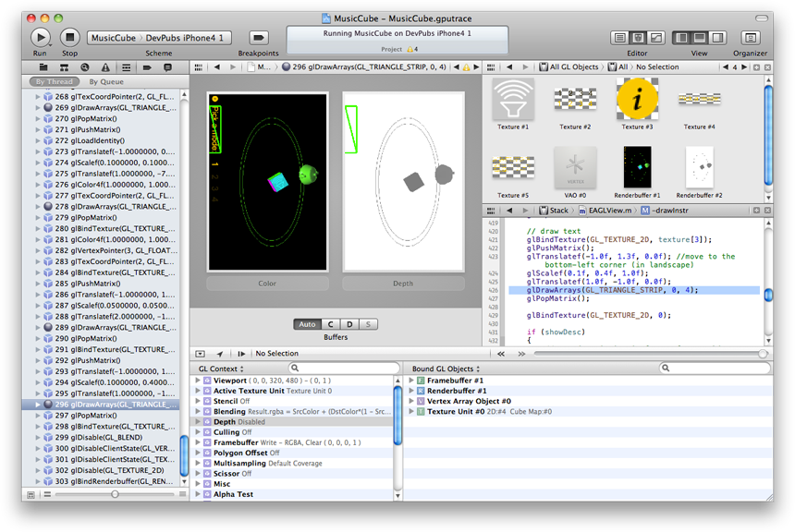
Task: Show the Issue navigator warning icon
Action: (x=105, y=68)
